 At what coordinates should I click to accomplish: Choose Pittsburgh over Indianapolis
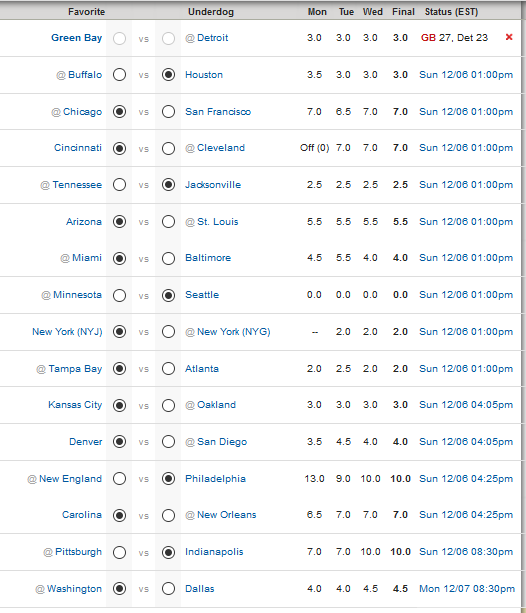coord(119,552)
